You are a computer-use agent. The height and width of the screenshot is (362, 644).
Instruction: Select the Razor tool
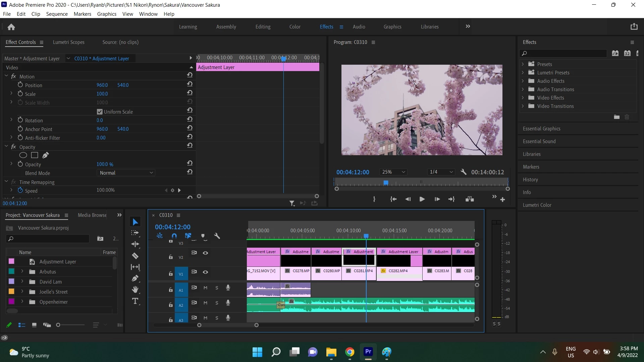pyautogui.click(x=135, y=256)
